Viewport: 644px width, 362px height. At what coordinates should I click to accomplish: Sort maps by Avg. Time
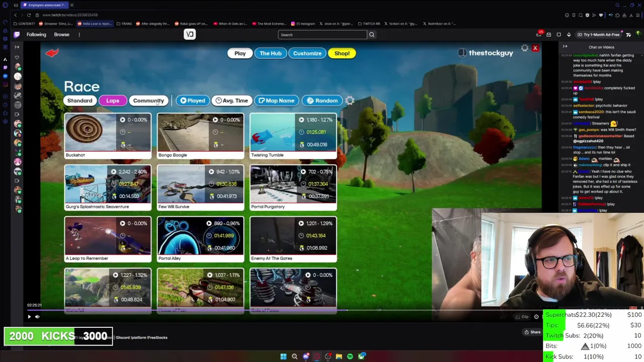[x=232, y=101]
